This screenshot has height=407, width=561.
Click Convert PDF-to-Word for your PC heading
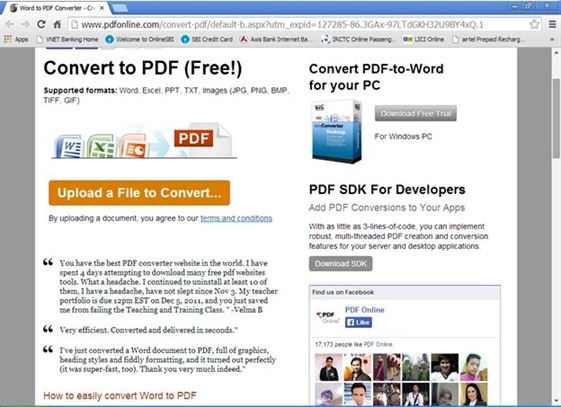tap(376, 77)
